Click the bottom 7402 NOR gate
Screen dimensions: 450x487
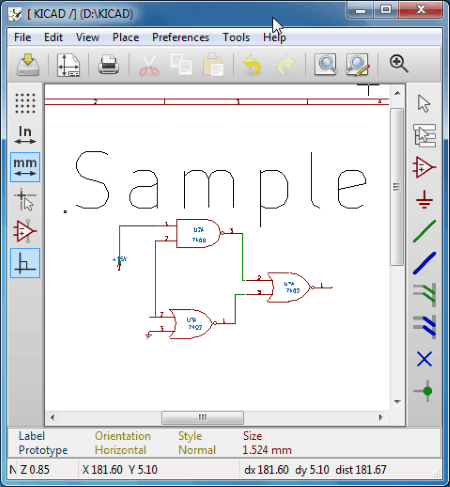[x=192, y=323]
